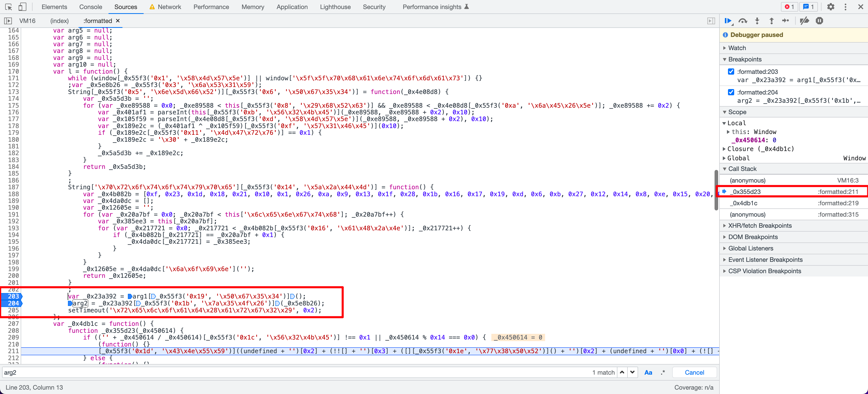Select the inspect-element cursor icon

point(8,7)
